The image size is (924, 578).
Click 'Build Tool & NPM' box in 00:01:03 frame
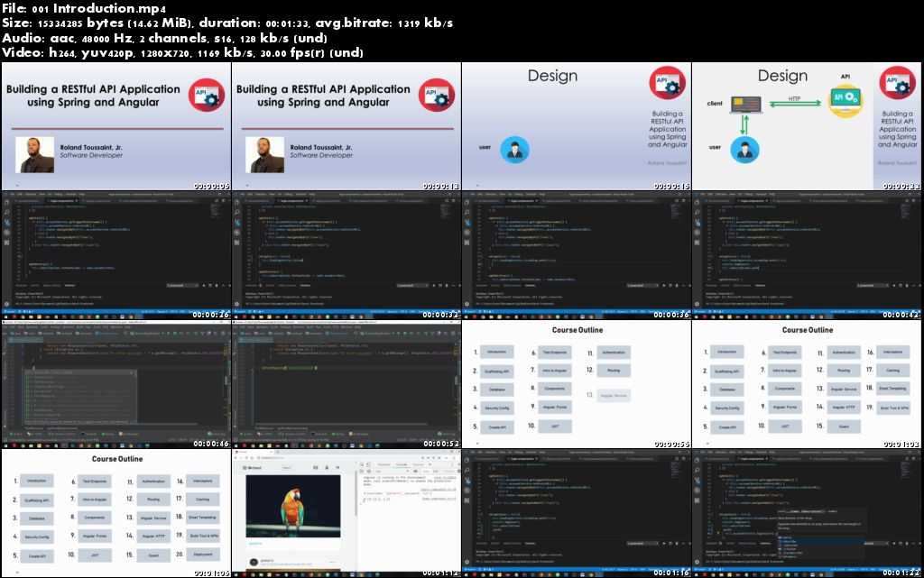893,408
